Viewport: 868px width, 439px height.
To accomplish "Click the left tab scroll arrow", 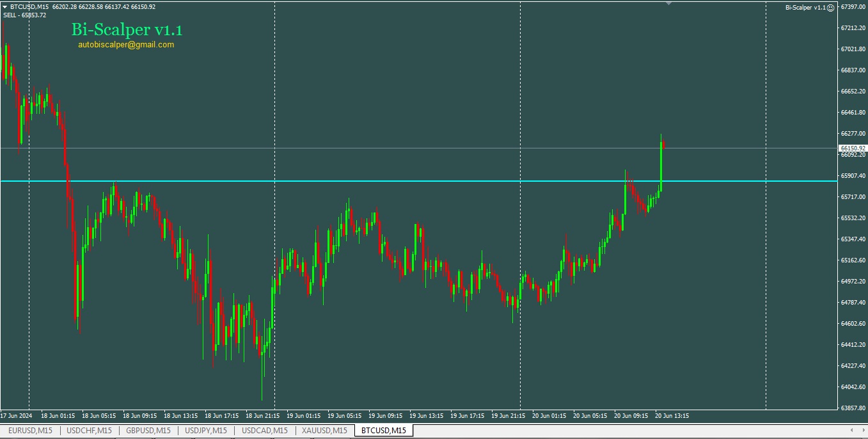I will coord(851,430).
